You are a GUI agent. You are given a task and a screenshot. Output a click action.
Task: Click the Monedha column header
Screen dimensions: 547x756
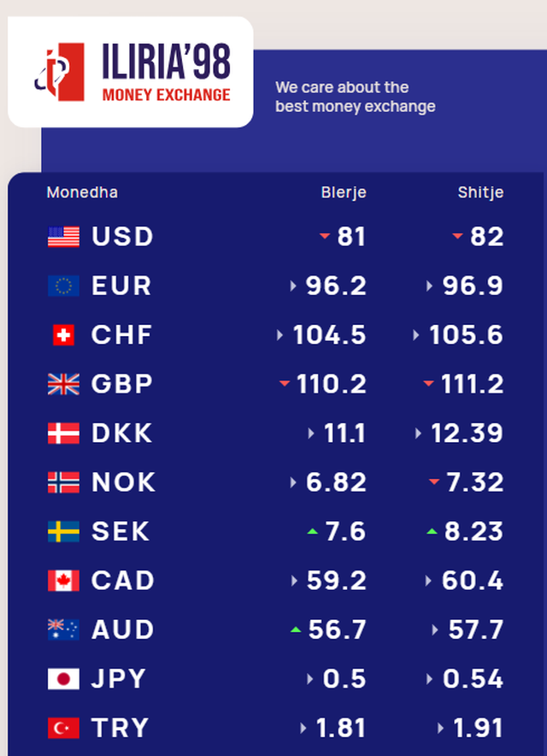click(82, 192)
